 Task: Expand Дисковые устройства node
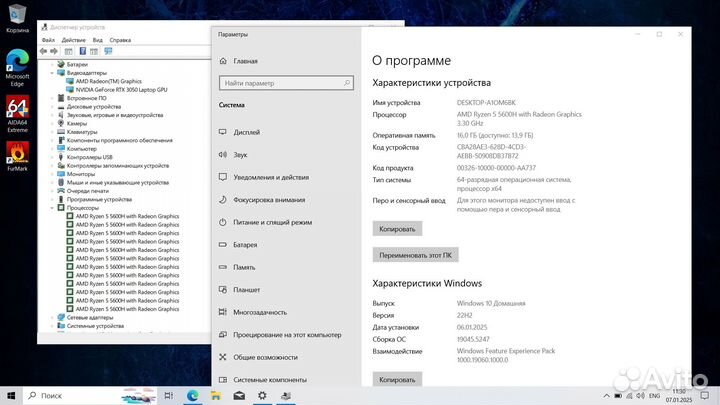(x=52, y=107)
